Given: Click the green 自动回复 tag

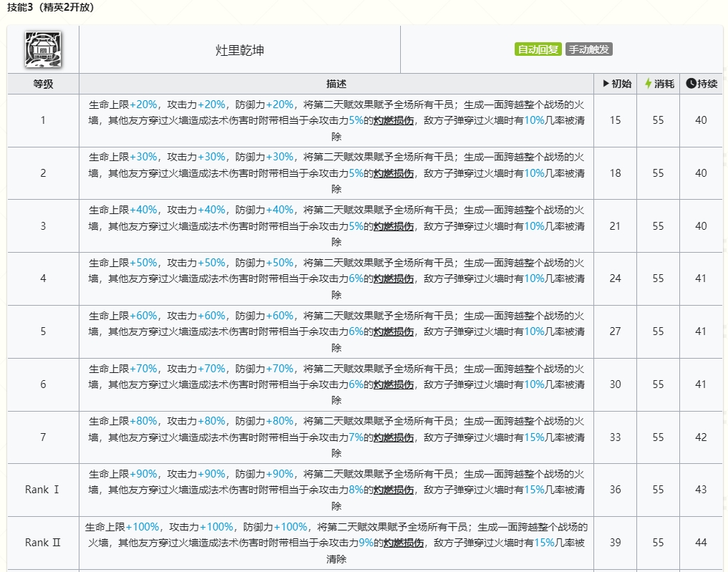Looking at the screenshot, I should coord(538,49).
